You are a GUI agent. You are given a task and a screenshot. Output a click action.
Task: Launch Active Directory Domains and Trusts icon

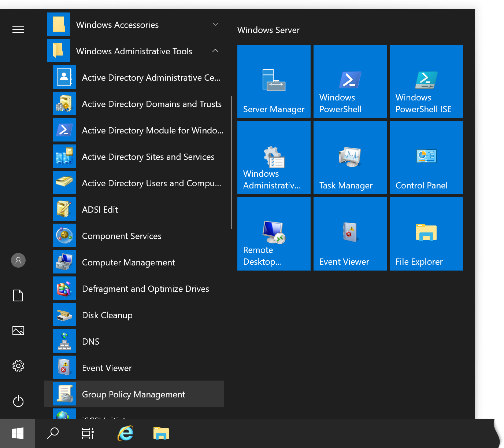pos(64,103)
